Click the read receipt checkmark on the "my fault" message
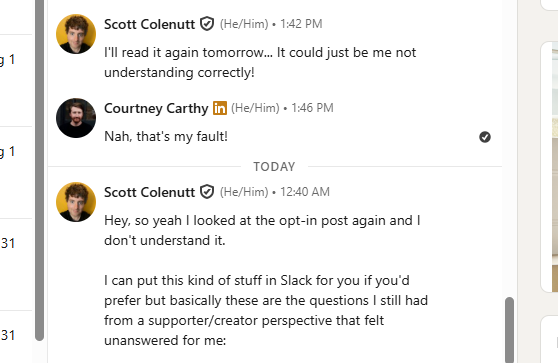This screenshot has width=558, height=363. (485, 137)
